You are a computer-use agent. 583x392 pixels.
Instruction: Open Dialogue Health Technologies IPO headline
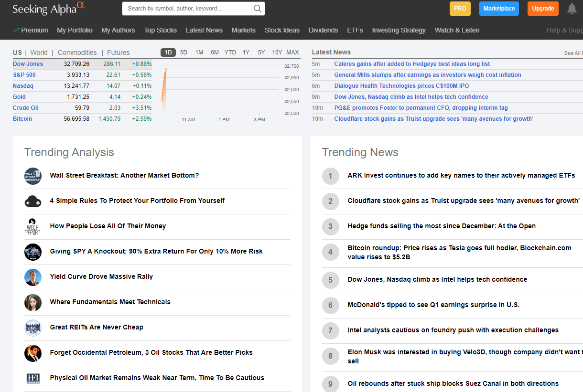click(401, 86)
